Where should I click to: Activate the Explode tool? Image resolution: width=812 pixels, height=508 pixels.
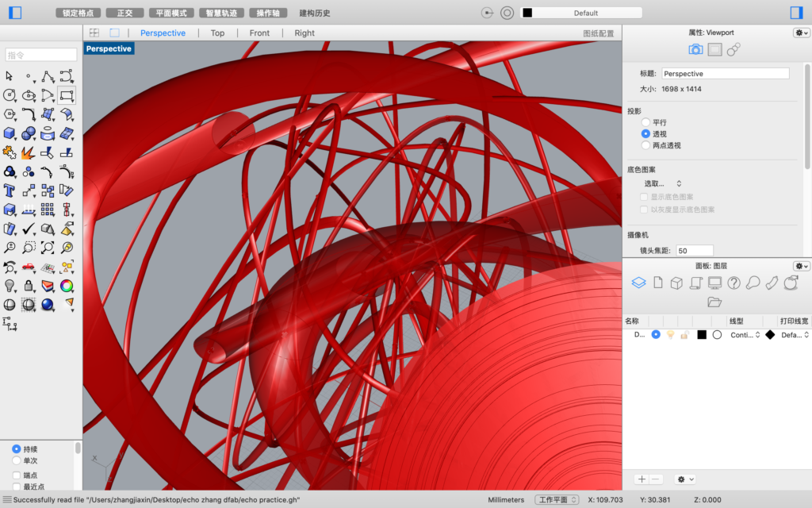click(29, 152)
